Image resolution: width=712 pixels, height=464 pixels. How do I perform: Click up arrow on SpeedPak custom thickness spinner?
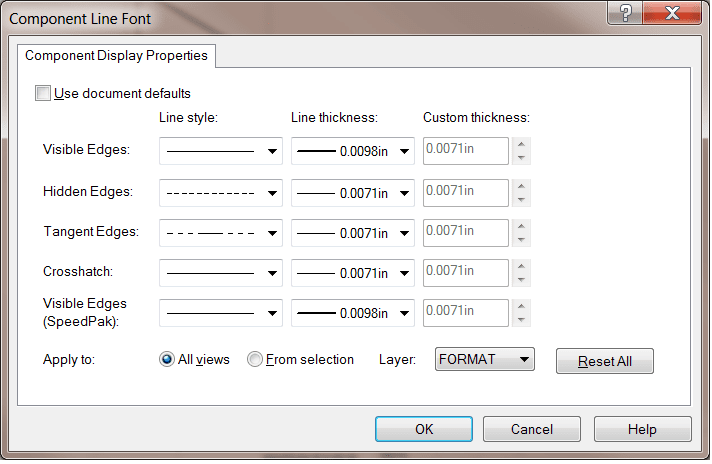pyautogui.click(x=521, y=306)
